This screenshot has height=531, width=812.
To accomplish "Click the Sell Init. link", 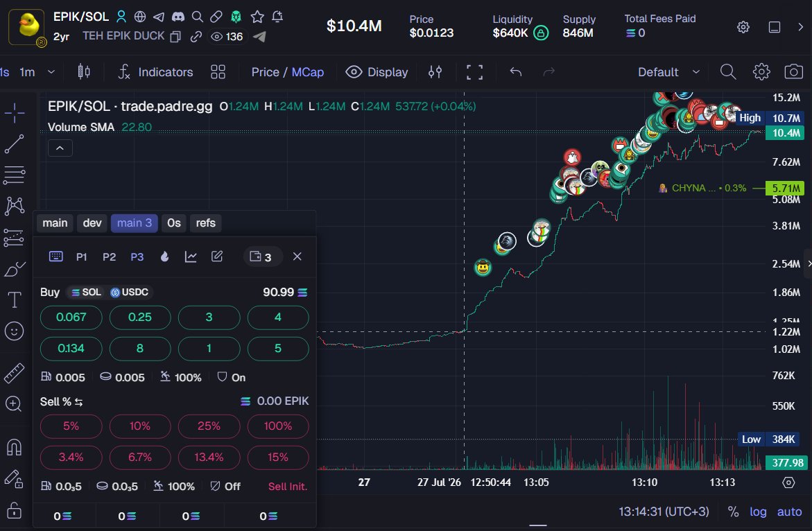I will click(288, 487).
